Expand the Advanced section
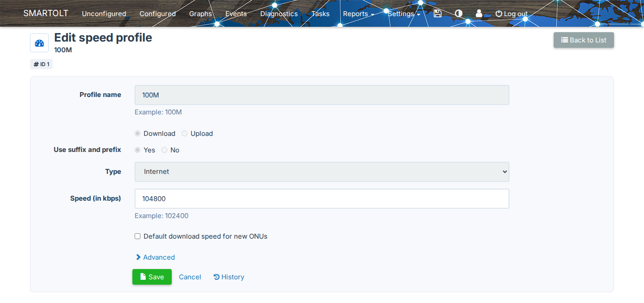The height and width of the screenshot is (303, 644). (x=155, y=257)
